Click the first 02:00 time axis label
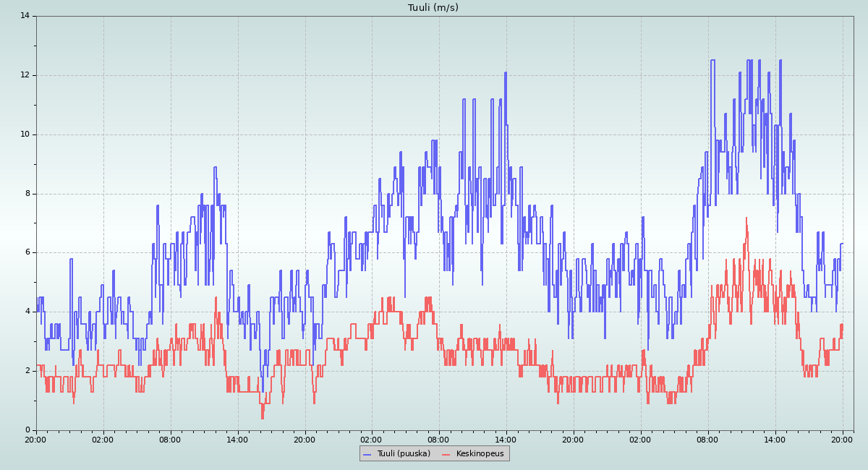The height and width of the screenshot is (470, 868). (x=103, y=439)
